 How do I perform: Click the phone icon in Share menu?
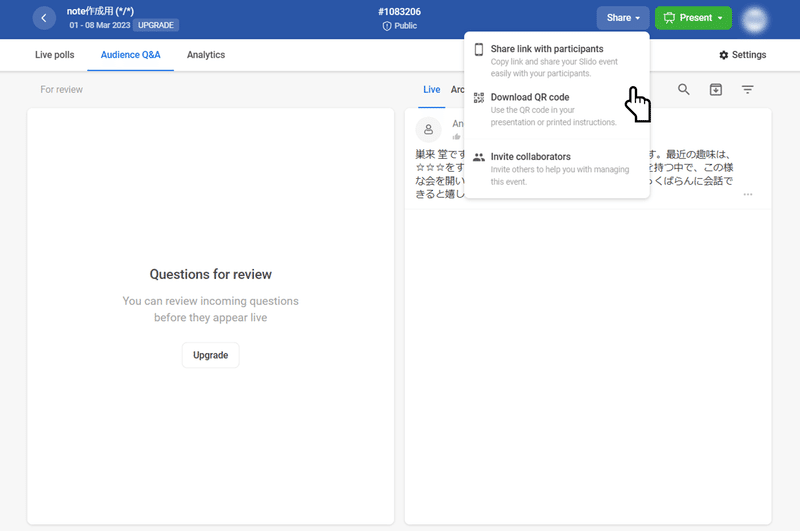click(x=479, y=49)
